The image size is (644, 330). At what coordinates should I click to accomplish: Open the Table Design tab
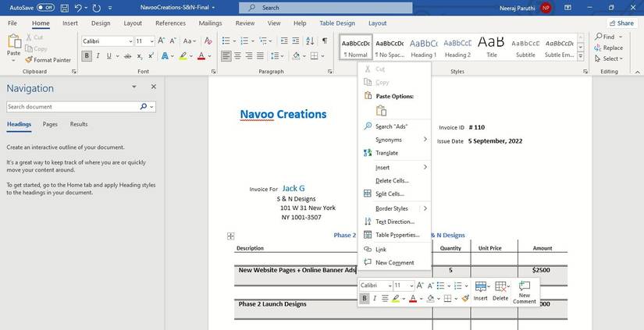point(337,23)
